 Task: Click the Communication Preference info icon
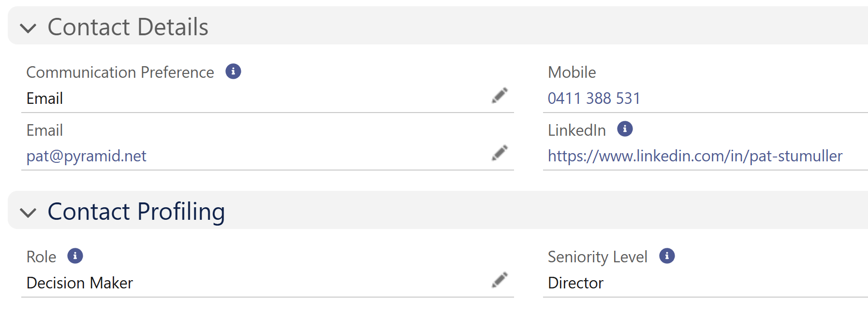click(x=233, y=71)
